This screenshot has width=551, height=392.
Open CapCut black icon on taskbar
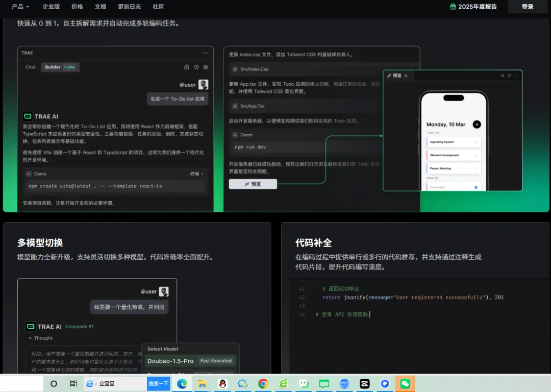pos(364,383)
